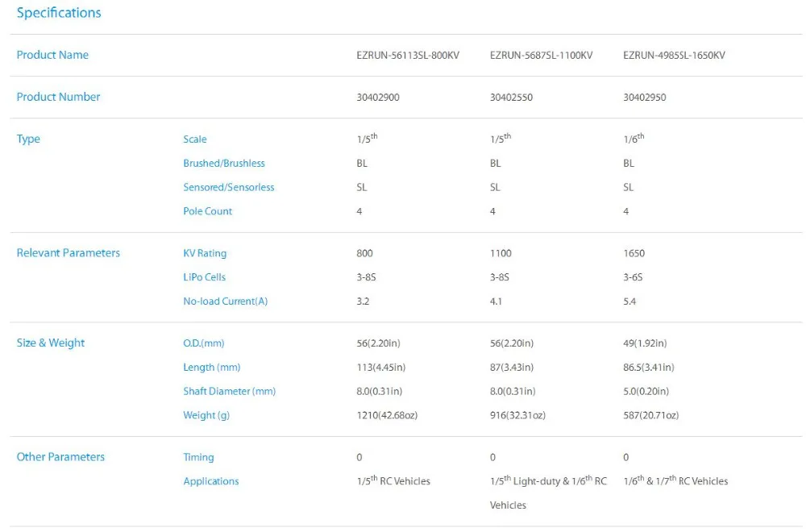Select the O.D.(mm) label
The width and height of the screenshot is (806, 532).
(204, 343)
